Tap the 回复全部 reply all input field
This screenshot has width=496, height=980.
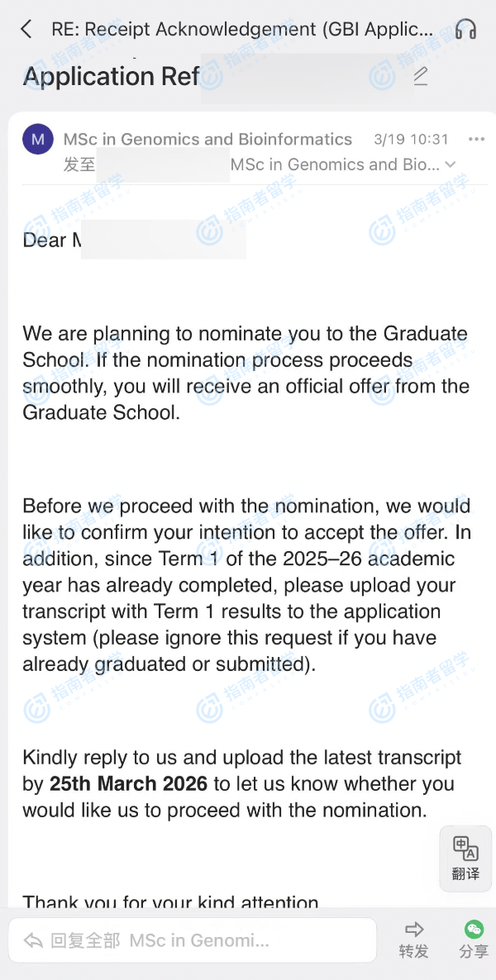pos(198,940)
